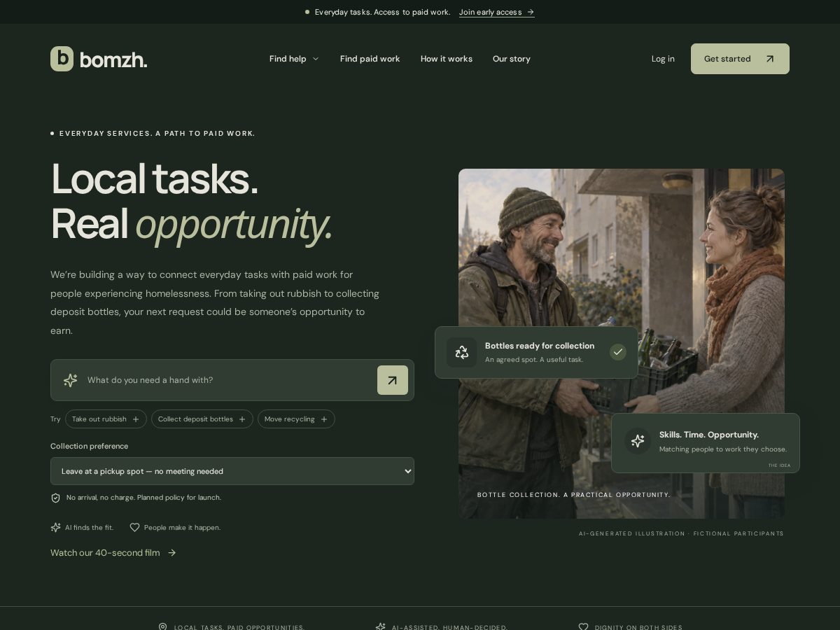Image resolution: width=840 pixels, height=630 pixels.
Task: Open Our story page
Action: click(512, 59)
